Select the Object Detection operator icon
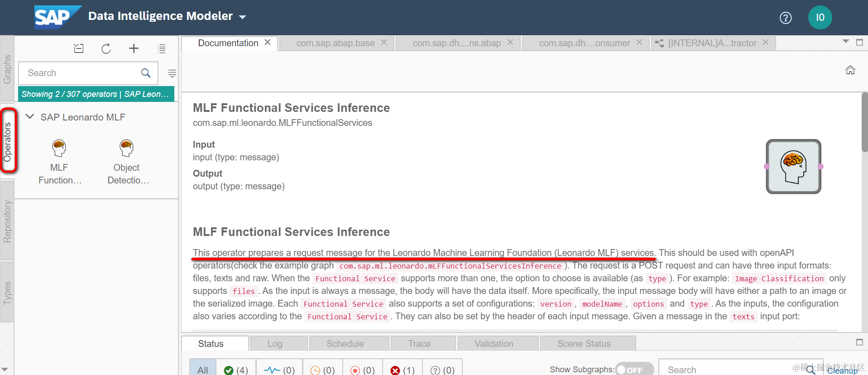The image size is (868, 375). tap(127, 148)
